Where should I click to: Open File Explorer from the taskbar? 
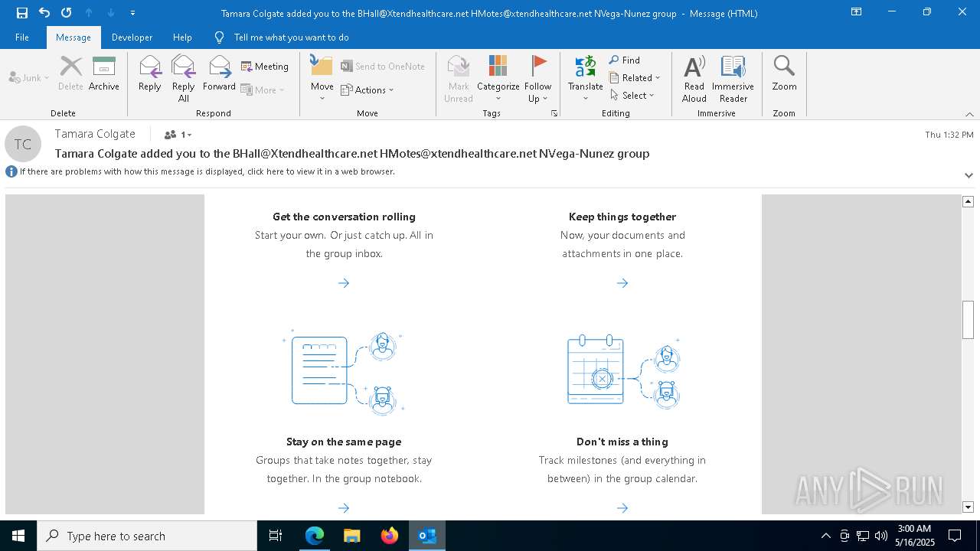(352, 536)
